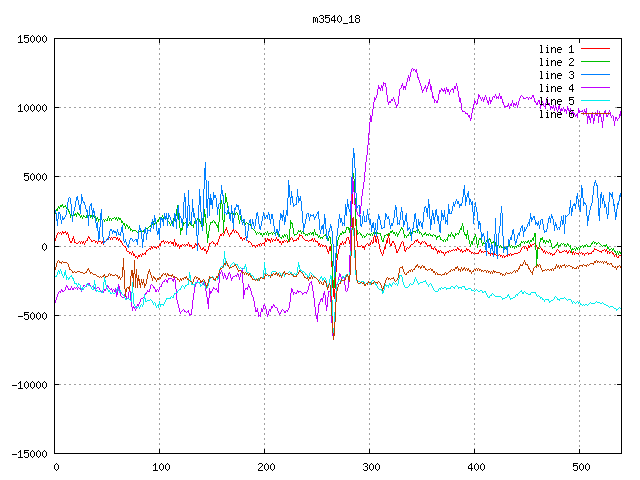The image size is (640, 480).
Task: Pick the blue line 3 legend sample
Action: [x=596, y=75]
